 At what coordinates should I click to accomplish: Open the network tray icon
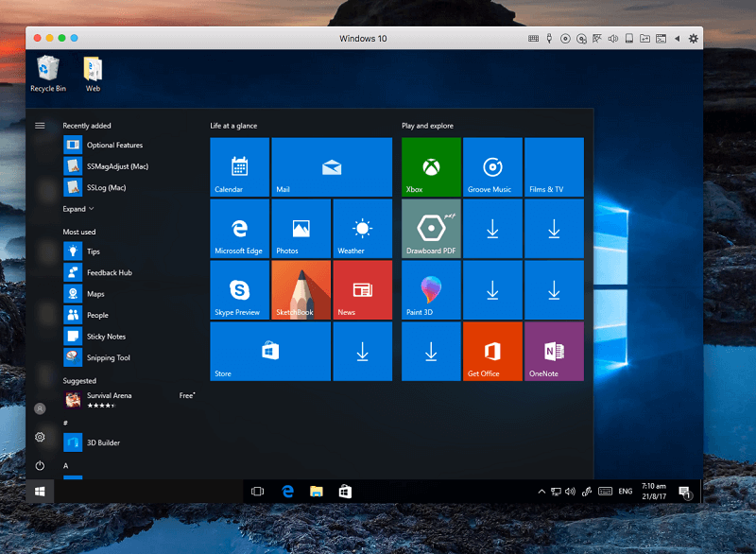click(x=556, y=492)
